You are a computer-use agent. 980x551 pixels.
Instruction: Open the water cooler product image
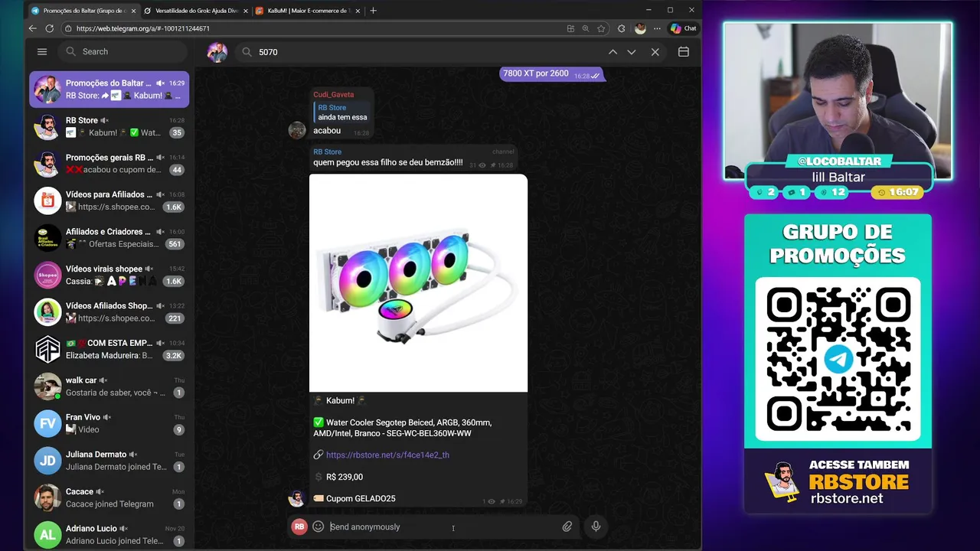pyautogui.click(x=418, y=283)
